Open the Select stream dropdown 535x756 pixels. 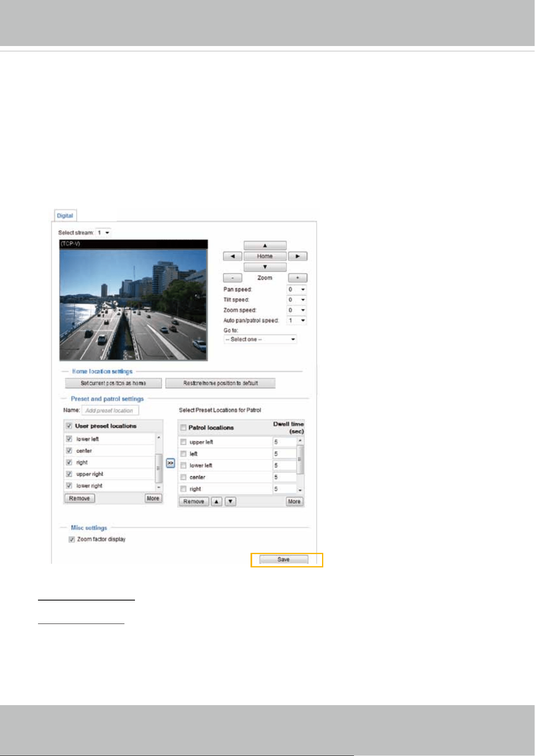(x=103, y=233)
